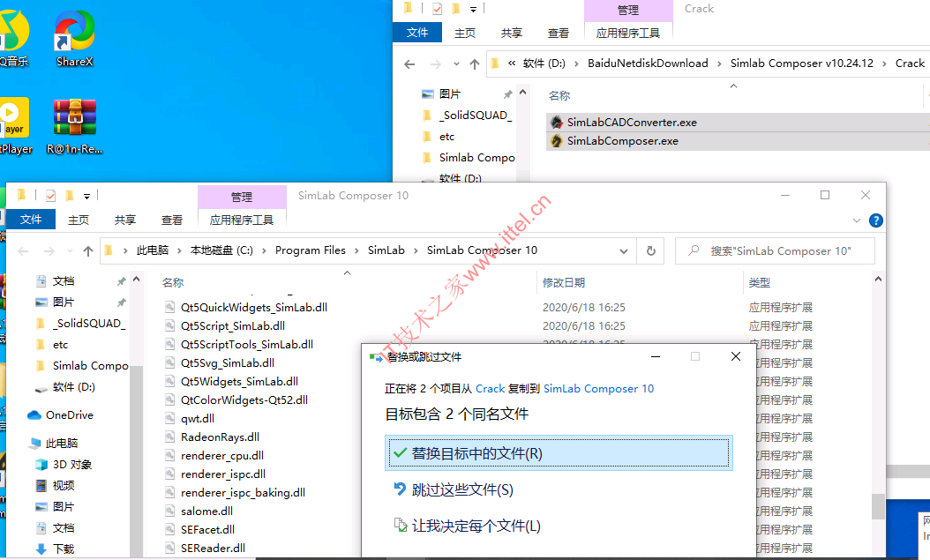Open etc folder in SimLab window sidebar
This screenshot has height=560, width=930.
tap(52, 344)
